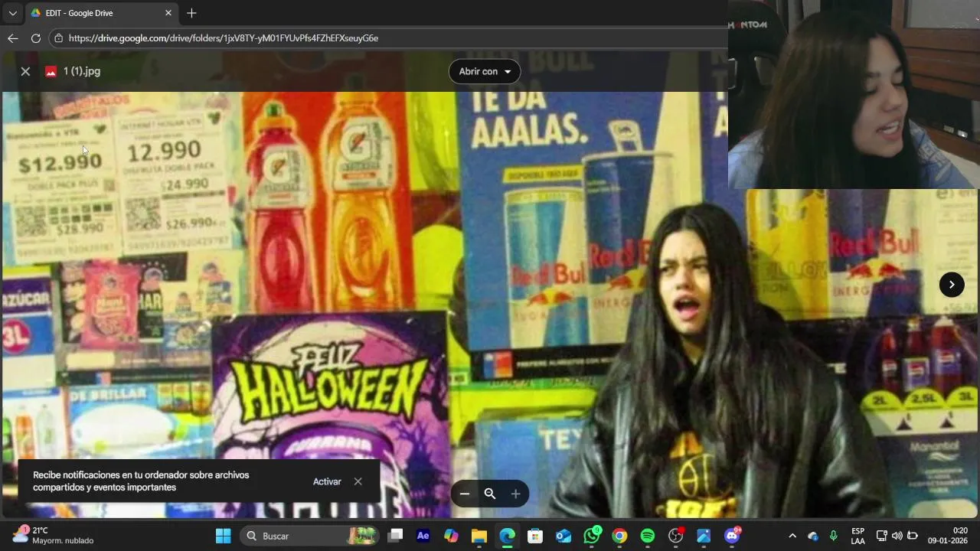Open the weather widget showing 21°C

click(53, 536)
